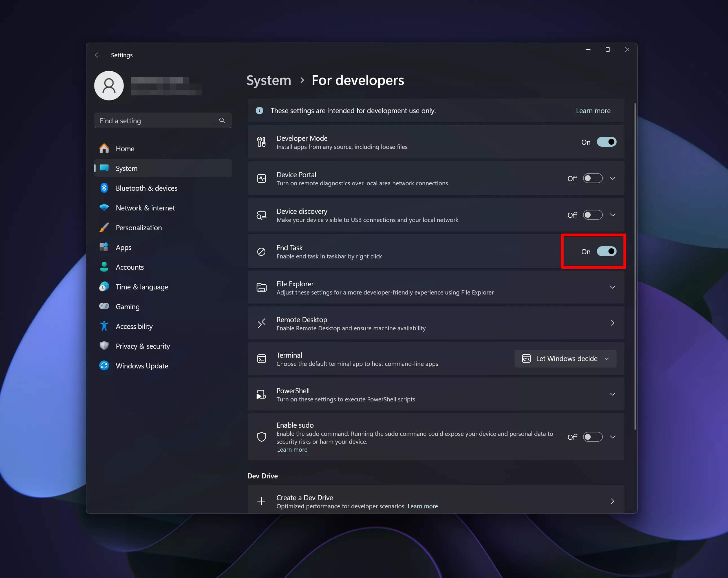Click the Developer Mode tools icon
This screenshot has width=728, height=578.
[x=261, y=142]
